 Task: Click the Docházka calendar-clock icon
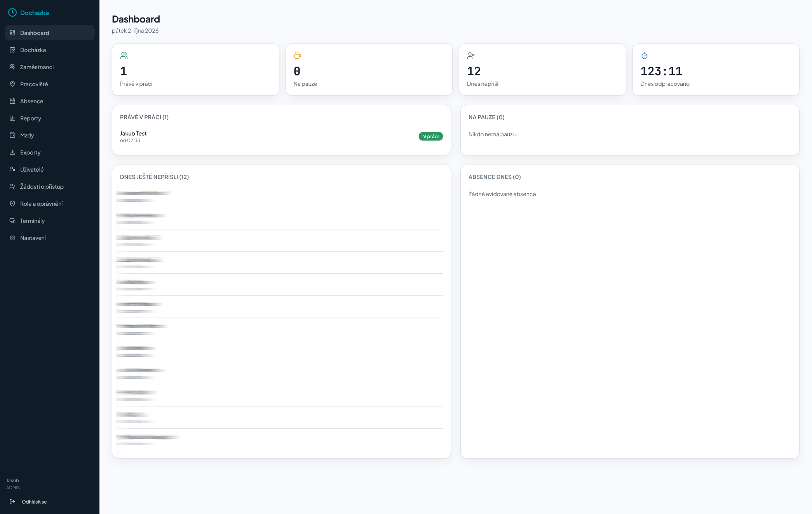tap(12, 50)
